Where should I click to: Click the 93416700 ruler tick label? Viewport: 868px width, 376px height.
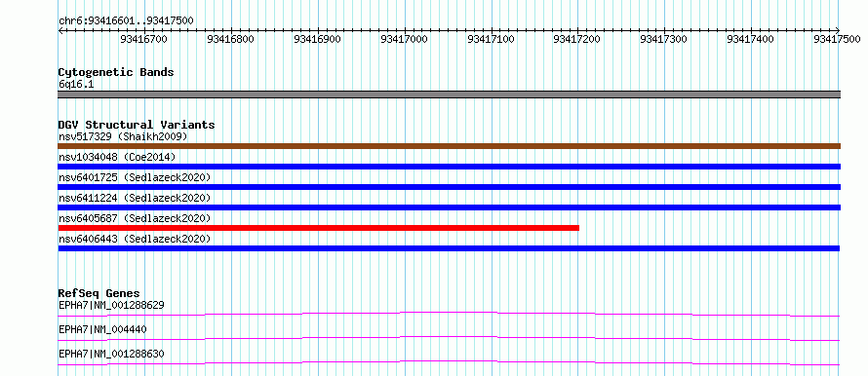pos(143,39)
